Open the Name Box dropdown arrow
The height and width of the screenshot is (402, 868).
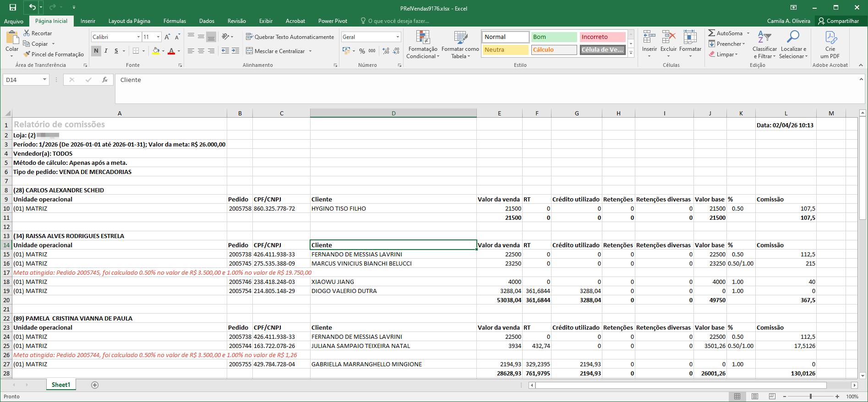coord(44,80)
